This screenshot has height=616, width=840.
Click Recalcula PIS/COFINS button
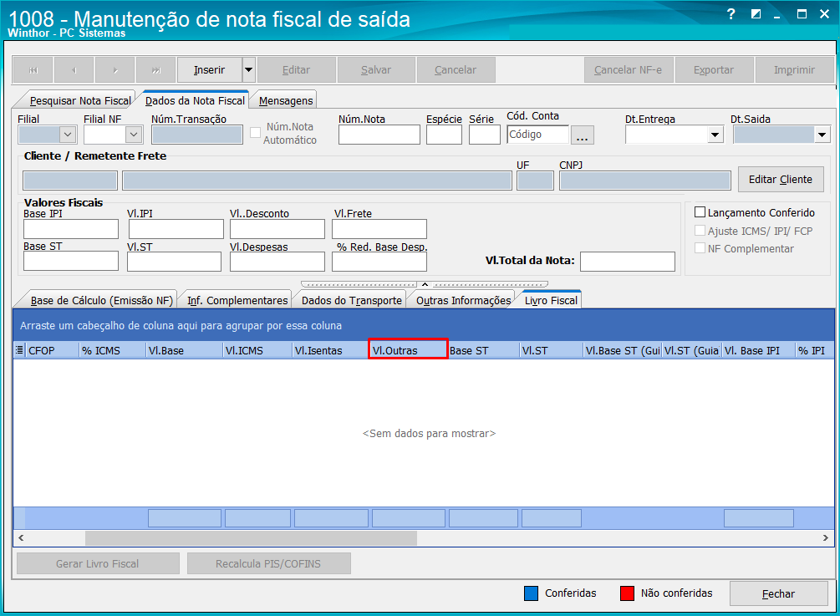(268, 563)
